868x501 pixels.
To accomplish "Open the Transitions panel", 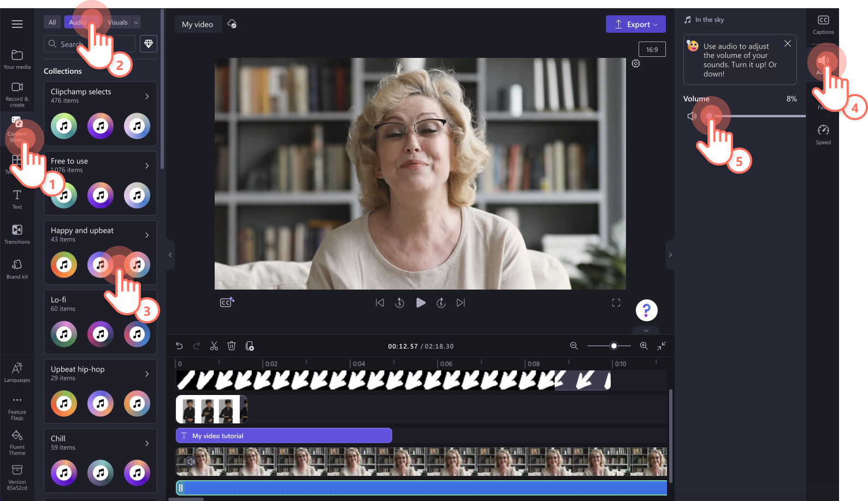I will pyautogui.click(x=17, y=234).
